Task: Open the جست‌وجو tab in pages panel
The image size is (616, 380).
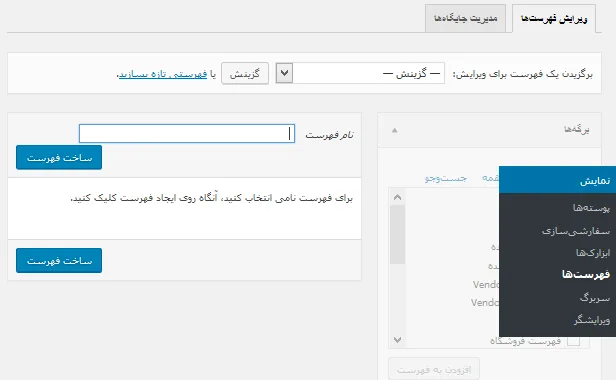Action: pos(446,178)
